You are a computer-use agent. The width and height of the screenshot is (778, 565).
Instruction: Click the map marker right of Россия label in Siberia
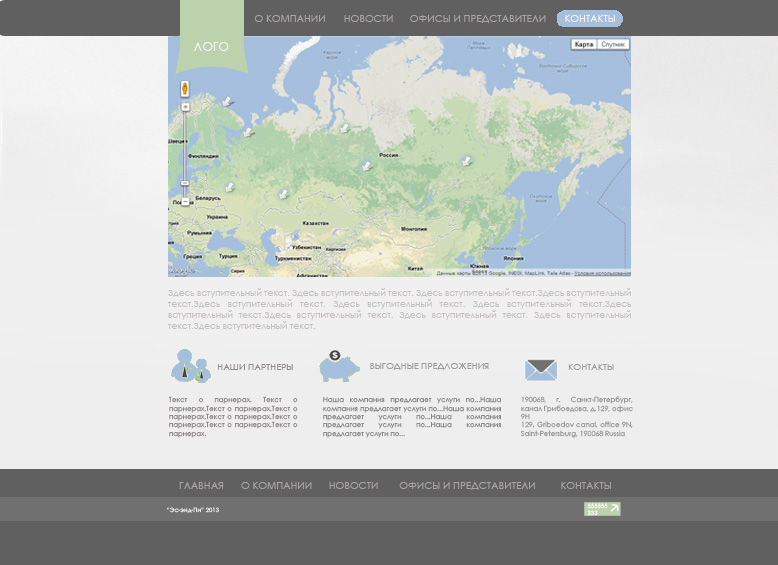[466, 160]
